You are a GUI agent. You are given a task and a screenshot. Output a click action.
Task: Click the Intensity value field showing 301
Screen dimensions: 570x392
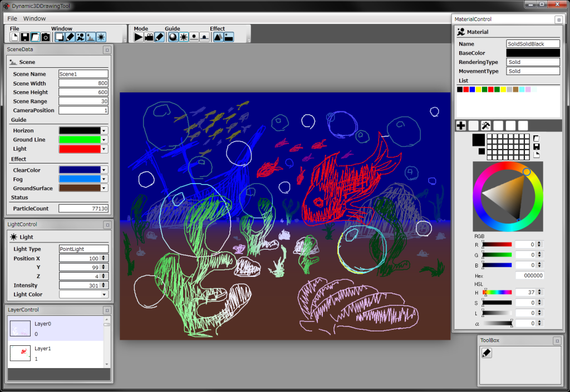80,285
